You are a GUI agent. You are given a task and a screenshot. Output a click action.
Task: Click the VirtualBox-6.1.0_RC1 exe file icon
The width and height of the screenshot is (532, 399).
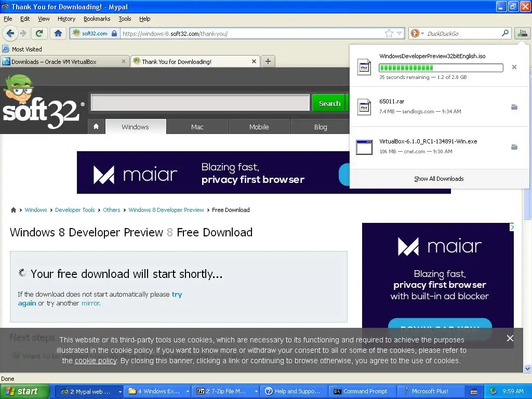pos(364,147)
